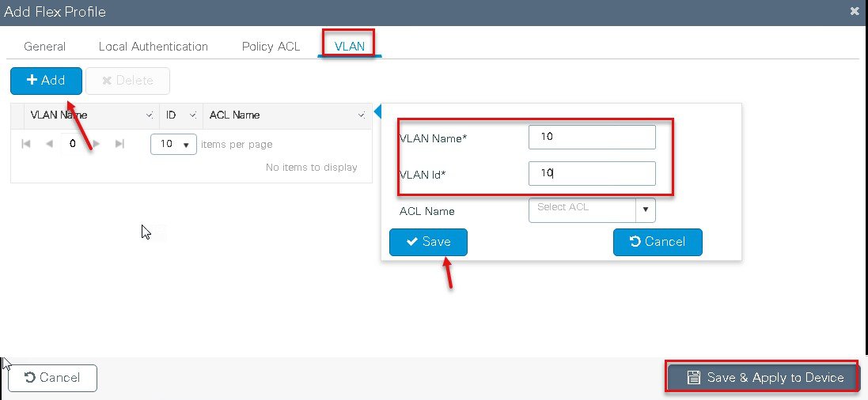Sort by ID column header
The height and width of the screenshot is (400, 868).
tap(171, 115)
